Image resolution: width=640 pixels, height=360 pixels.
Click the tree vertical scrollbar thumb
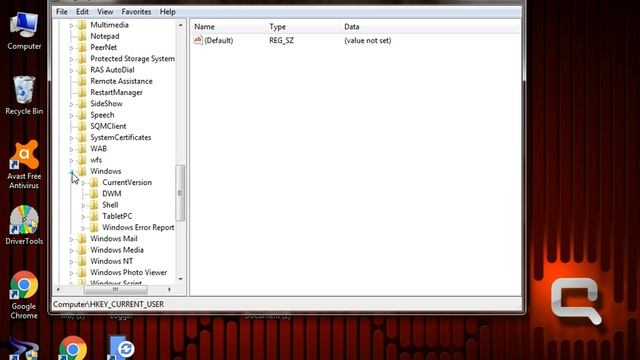coord(180,193)
